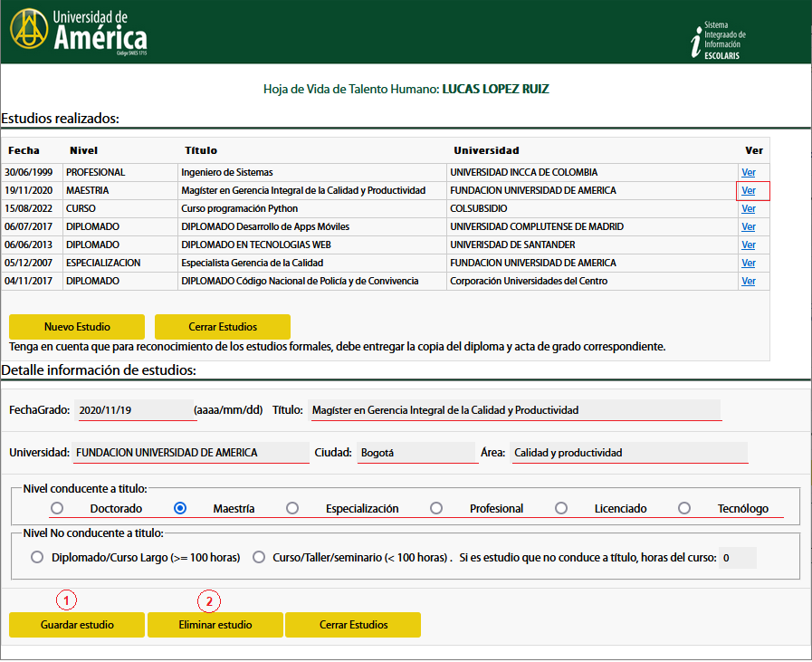
Task: Click Cerrar Estudios button beside Eliminar estudio
Action: pyautogui.click(x=353, y=625)
